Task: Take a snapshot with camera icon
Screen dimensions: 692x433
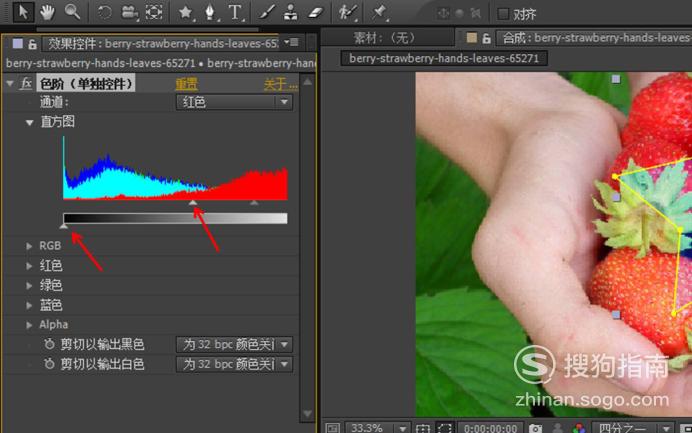Action: (535, 428)
